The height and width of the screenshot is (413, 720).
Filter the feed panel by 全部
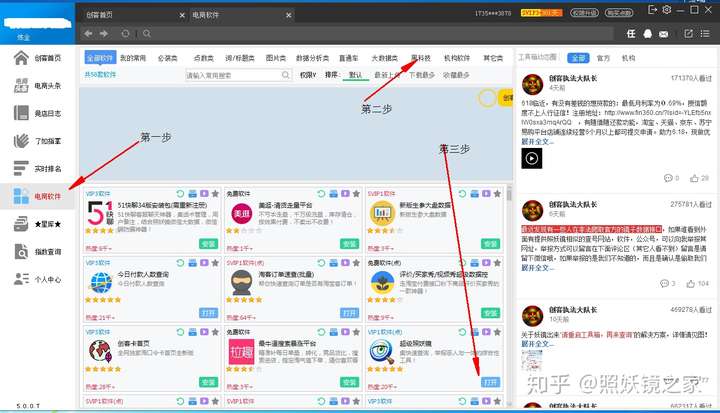(x=578, y=58)
